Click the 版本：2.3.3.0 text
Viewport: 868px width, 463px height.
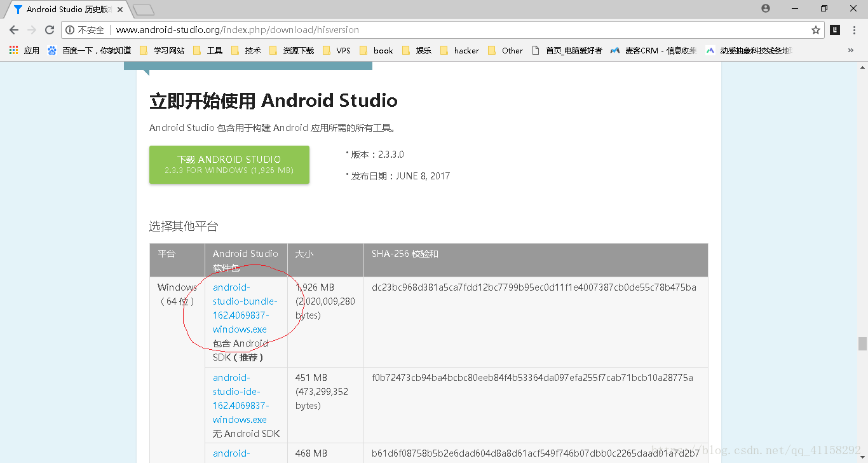click(x=377, y=155)
